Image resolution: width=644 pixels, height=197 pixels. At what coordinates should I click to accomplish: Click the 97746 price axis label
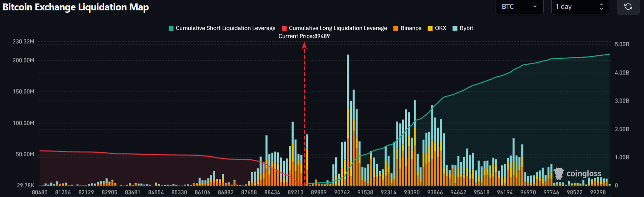coord(551,192)
